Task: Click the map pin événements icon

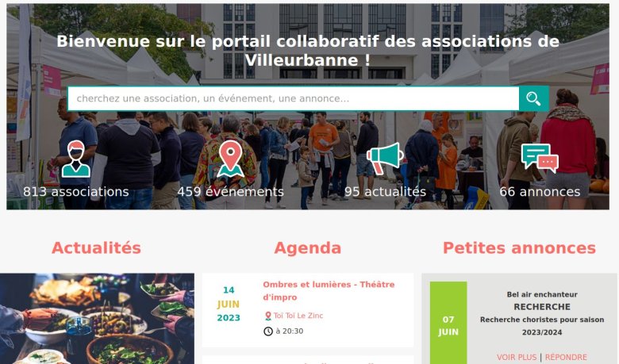Action: coord(231,159)
